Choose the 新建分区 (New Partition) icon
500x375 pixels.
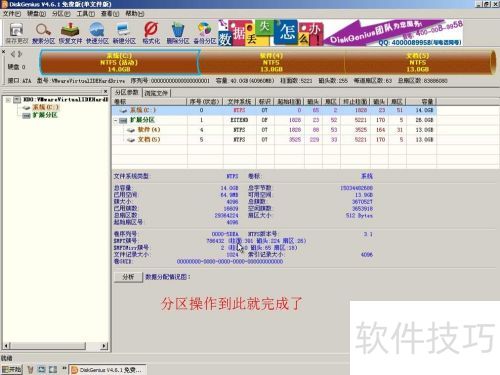pos(124,33)
